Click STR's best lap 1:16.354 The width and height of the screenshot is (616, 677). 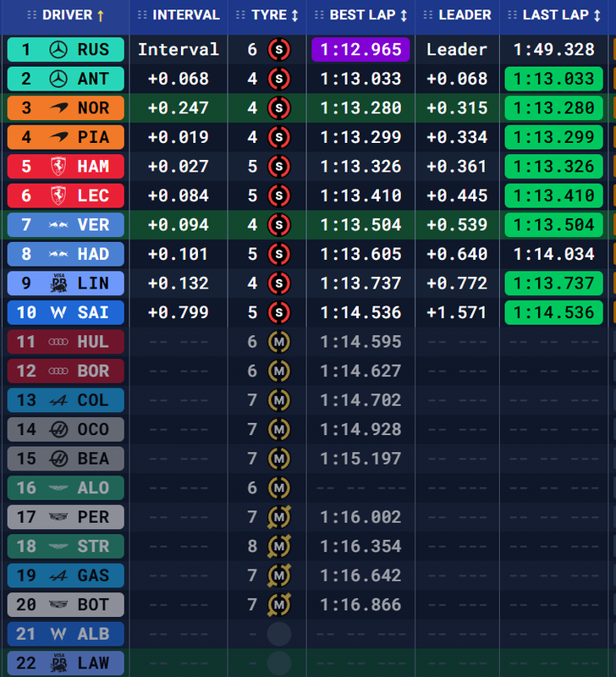click(x=360, y=546)
